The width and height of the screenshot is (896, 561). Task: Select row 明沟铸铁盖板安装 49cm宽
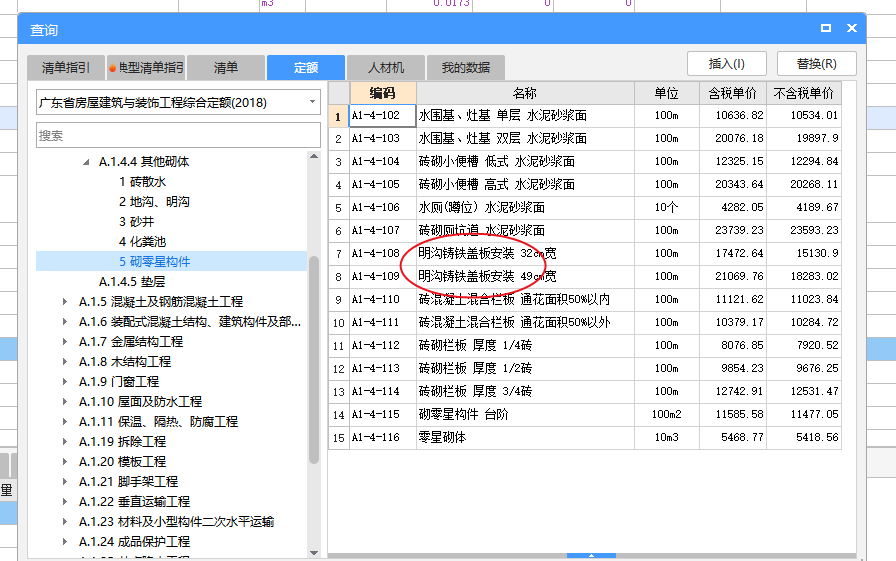585,277
